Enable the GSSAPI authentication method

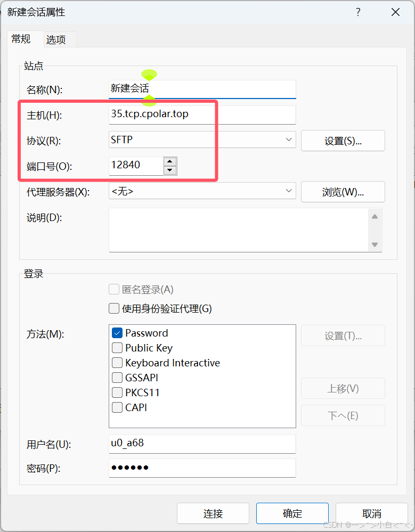(117, 378)
